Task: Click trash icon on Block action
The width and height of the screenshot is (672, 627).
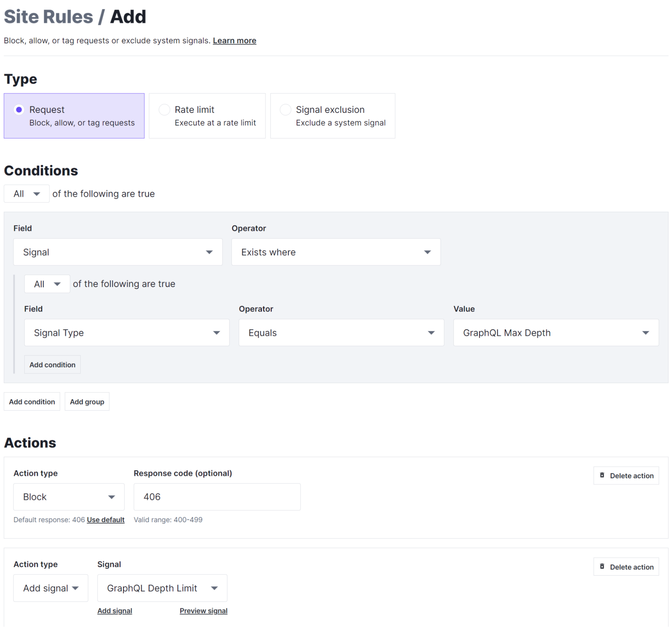Action: pyautogui.click(x=602, y=475)
